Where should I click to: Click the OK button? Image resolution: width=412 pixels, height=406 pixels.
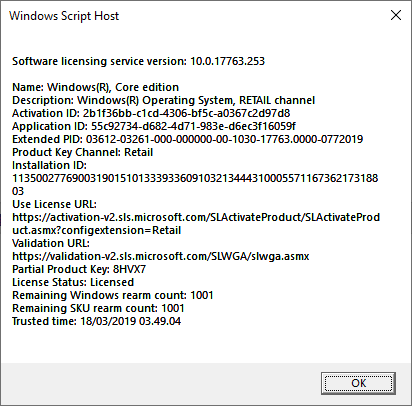pyautogui.click(x=358, y=383)
